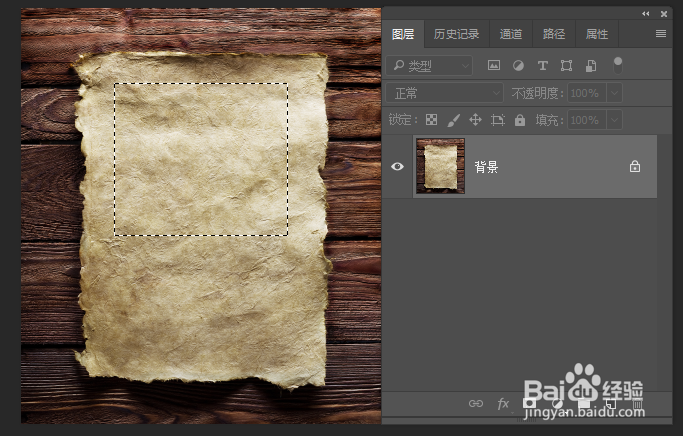This screenshot has height=436, width=683.
Task: Switch to the 通道 tab
Action: click(511, 34)
